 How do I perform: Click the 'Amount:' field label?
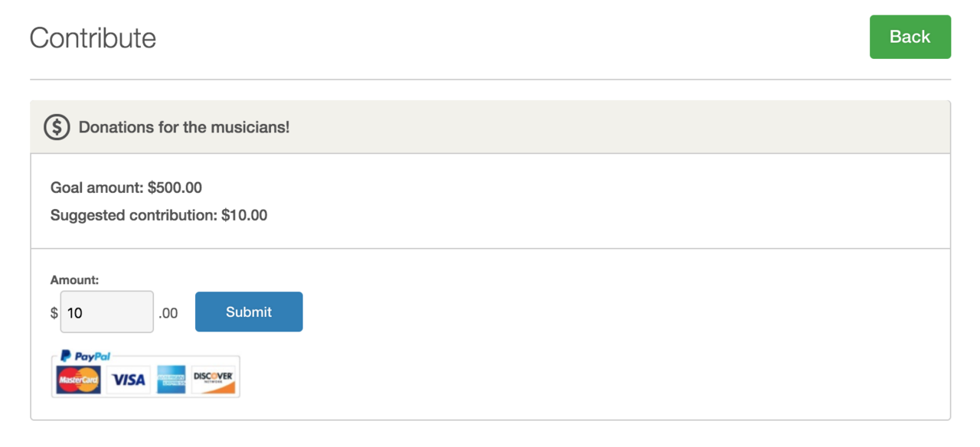tap(74, 280)
